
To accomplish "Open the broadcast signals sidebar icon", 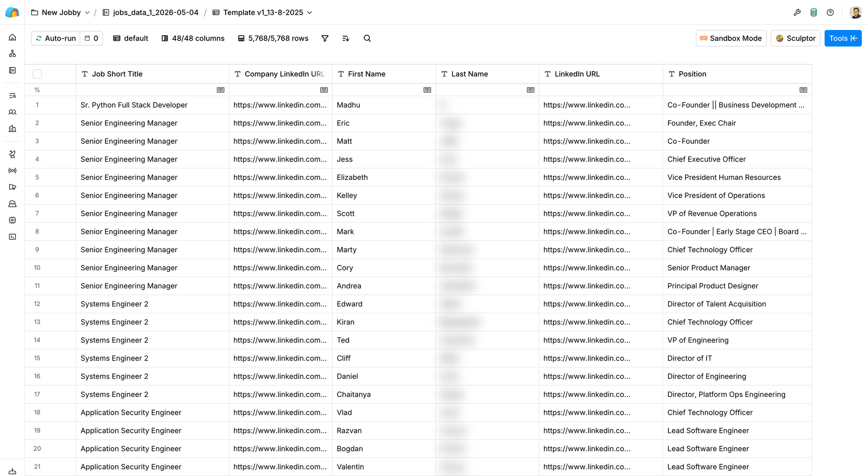I will point(12,171).
